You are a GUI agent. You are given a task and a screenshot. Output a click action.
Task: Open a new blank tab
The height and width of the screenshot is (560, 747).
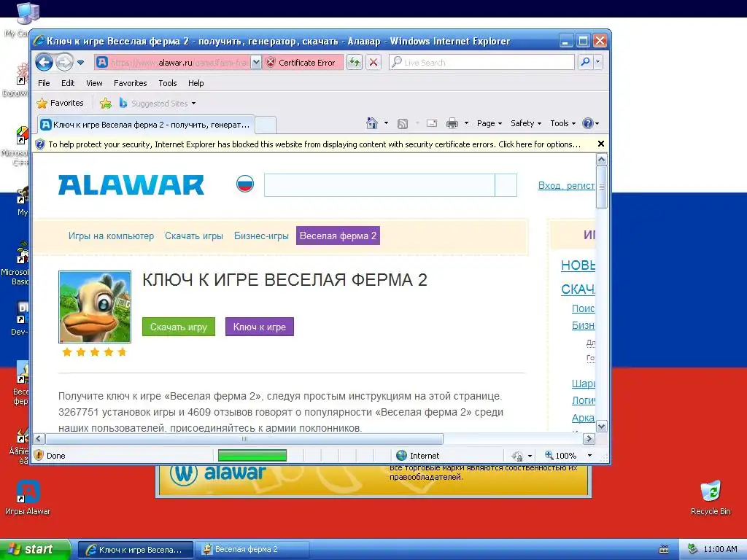coord(266,125)
